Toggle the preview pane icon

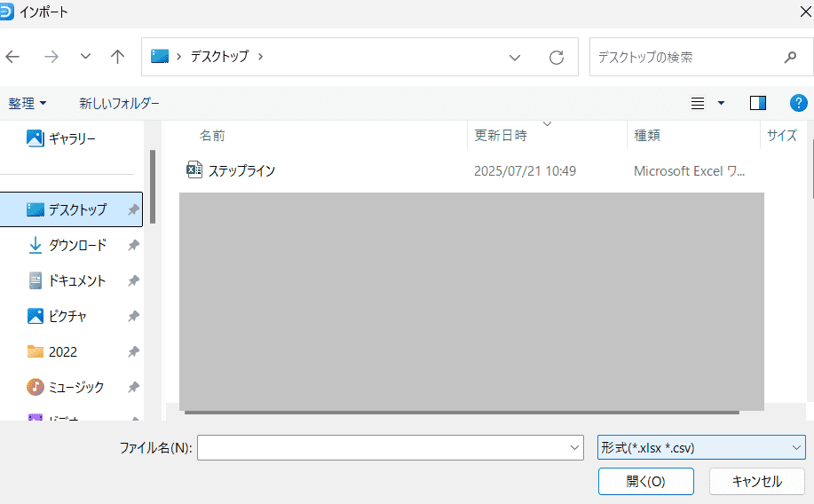(x=757, y=103)
